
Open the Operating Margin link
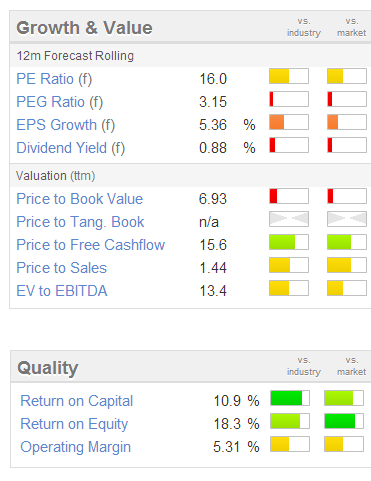coord(76,447)
